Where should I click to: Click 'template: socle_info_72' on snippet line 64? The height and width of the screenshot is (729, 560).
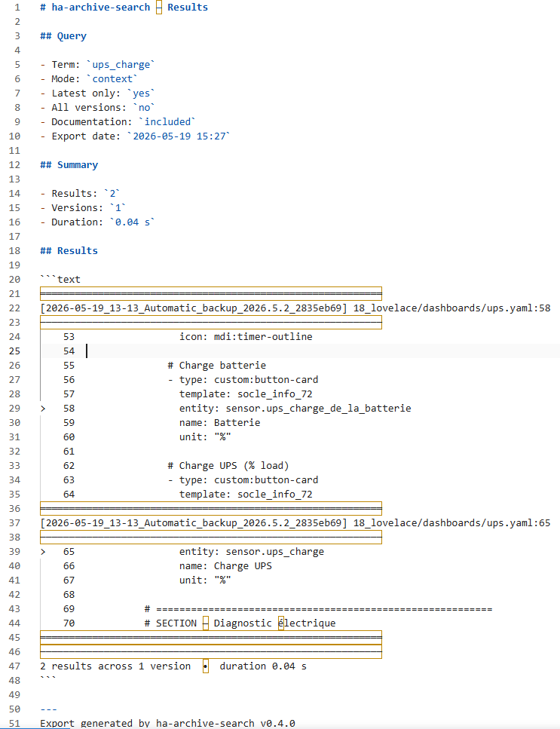[246, 495]
